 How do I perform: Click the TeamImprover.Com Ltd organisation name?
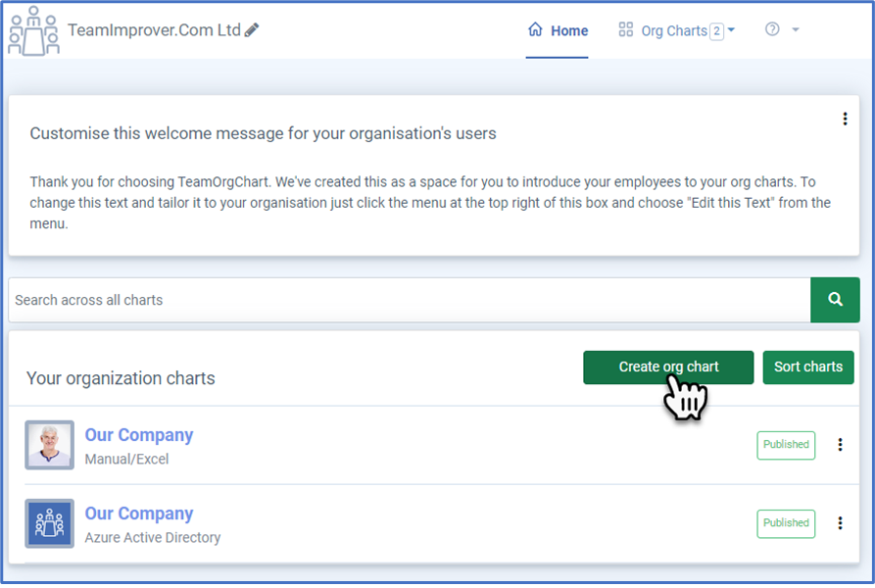pyautogui.click(x=154, y=30)
